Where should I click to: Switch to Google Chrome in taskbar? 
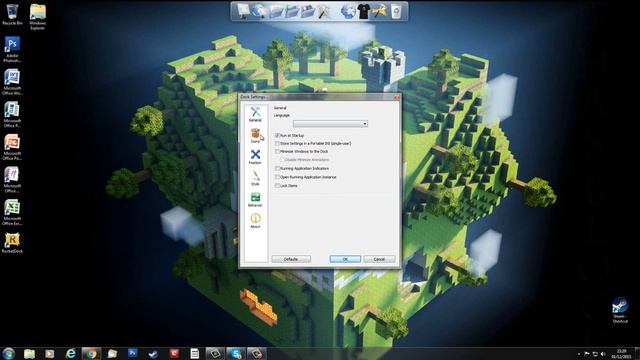click(91, 353)
